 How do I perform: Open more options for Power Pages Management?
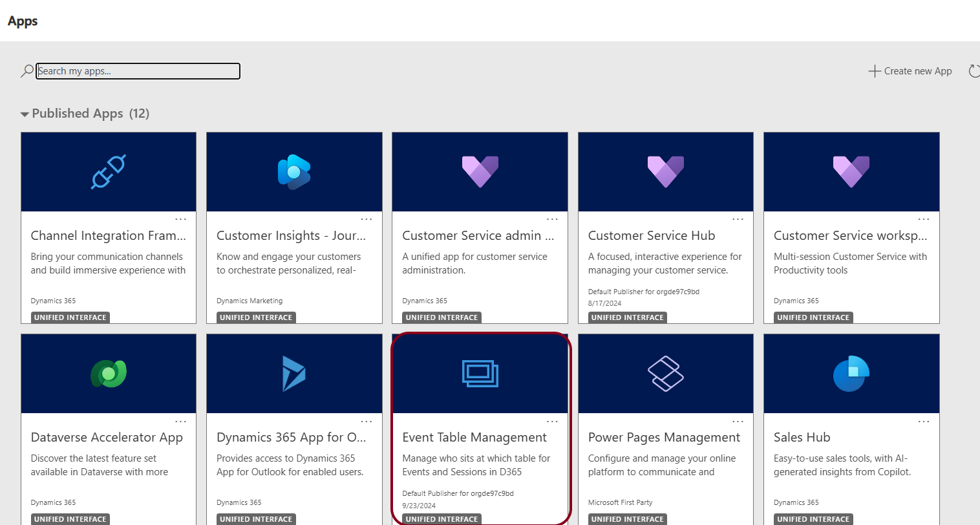coord(738,422)
